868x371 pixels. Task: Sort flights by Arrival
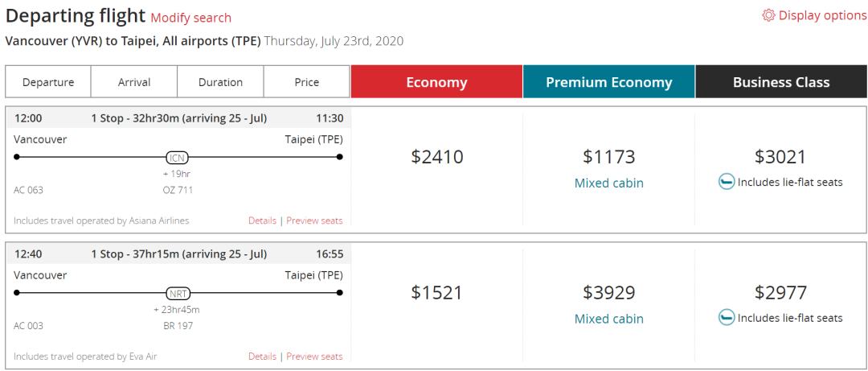click(134, 82)
